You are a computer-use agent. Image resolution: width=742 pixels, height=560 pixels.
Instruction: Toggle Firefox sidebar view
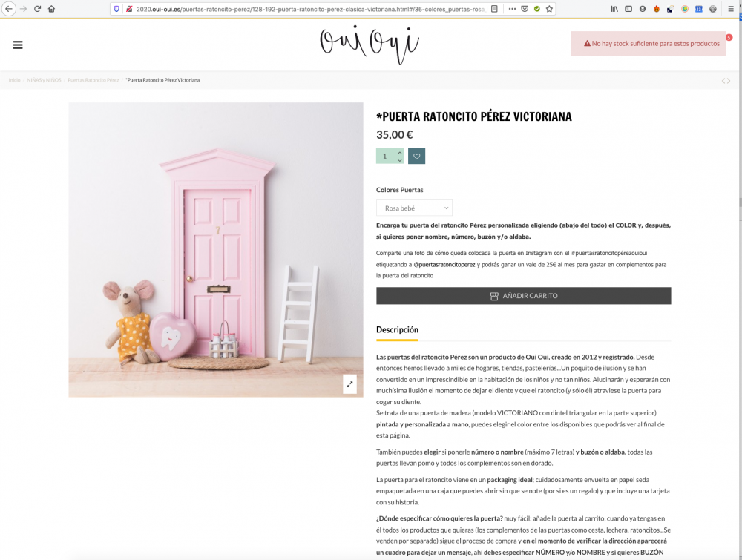click(x=628, y=8)
